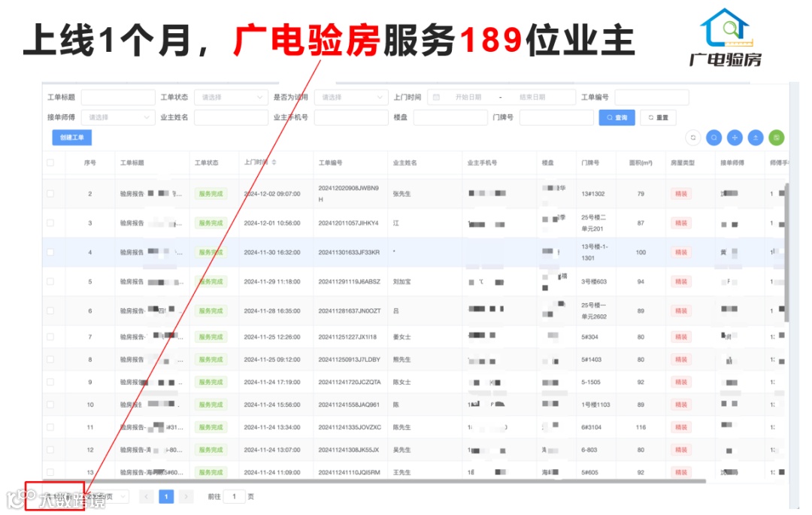
Task: Open the 工单状态 dropdown
Action: pyautogui.click(x=231, y=97)
